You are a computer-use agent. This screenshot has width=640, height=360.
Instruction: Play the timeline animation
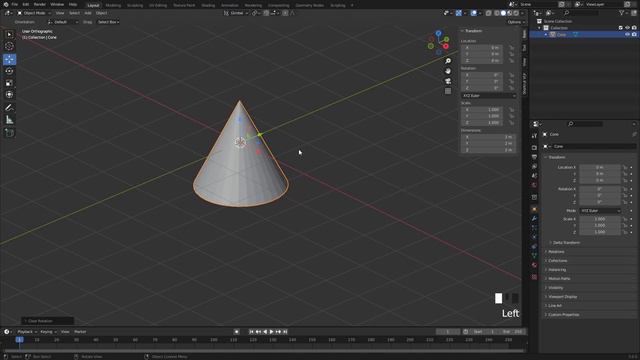pos(271,332)
